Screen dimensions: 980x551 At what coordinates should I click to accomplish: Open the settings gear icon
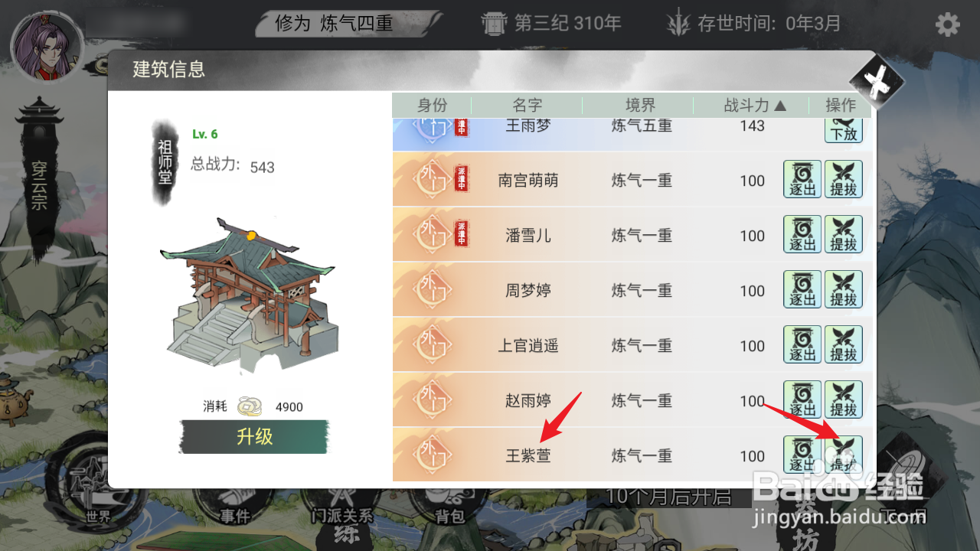tap(947, 24)
